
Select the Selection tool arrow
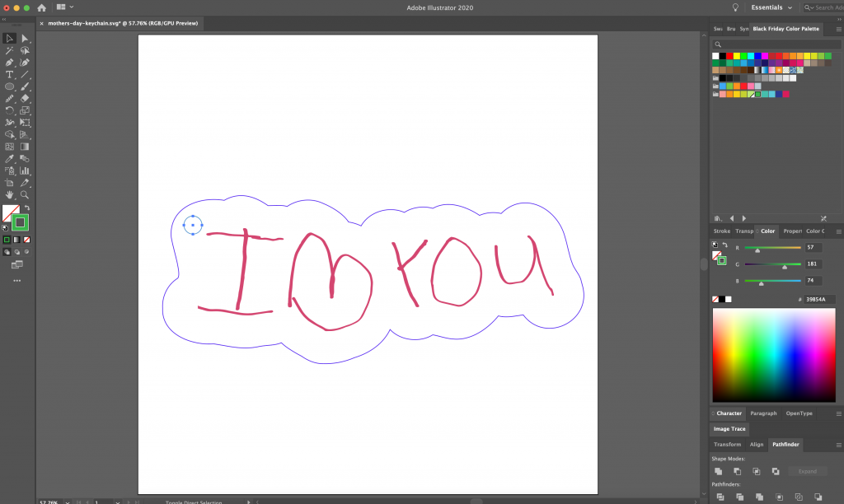[9, 38]
